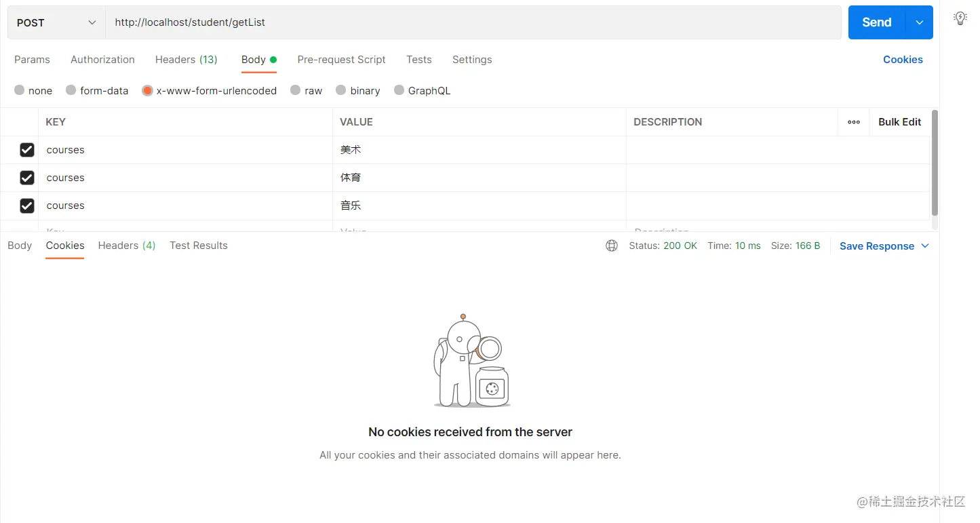Open the request options three-dot menu
The image size is (980, 523).
[853, 122]
